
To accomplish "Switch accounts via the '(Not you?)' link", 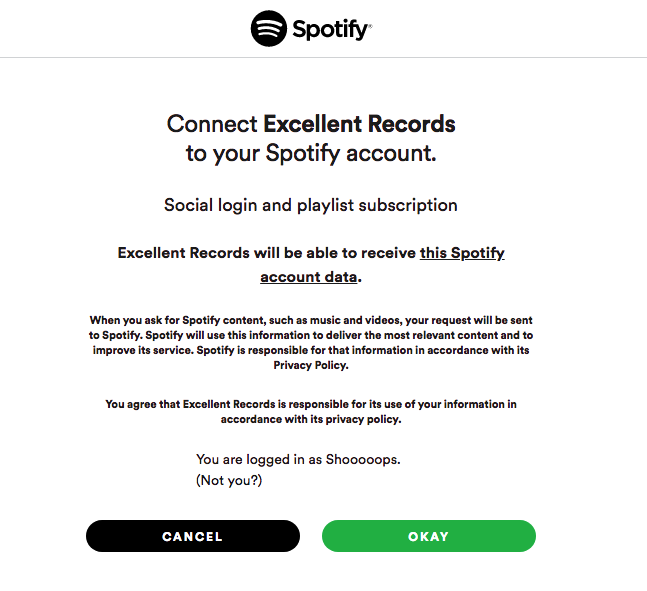I will pos(229,480).
